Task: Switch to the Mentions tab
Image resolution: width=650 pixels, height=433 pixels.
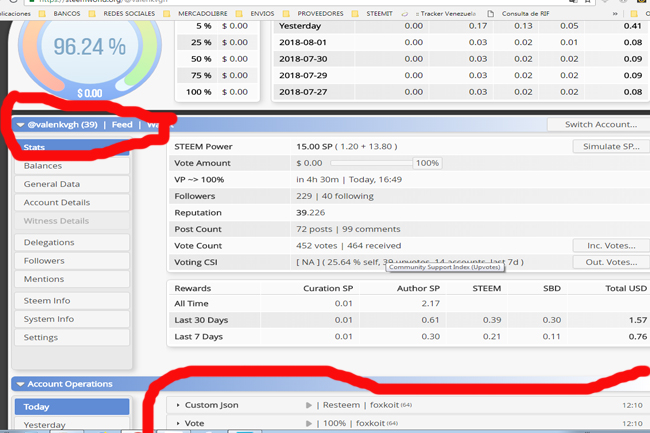Action: click(x=72, y=279)
